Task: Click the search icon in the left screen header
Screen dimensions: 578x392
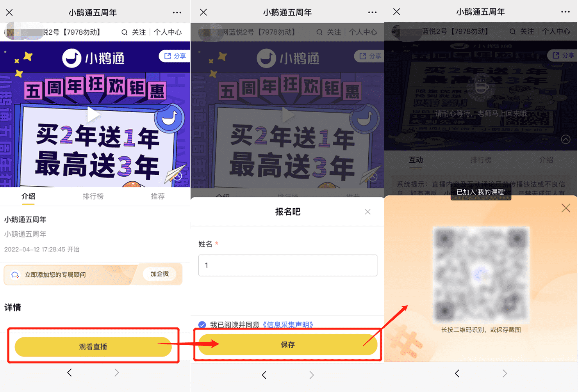Action: pos(124,32)
